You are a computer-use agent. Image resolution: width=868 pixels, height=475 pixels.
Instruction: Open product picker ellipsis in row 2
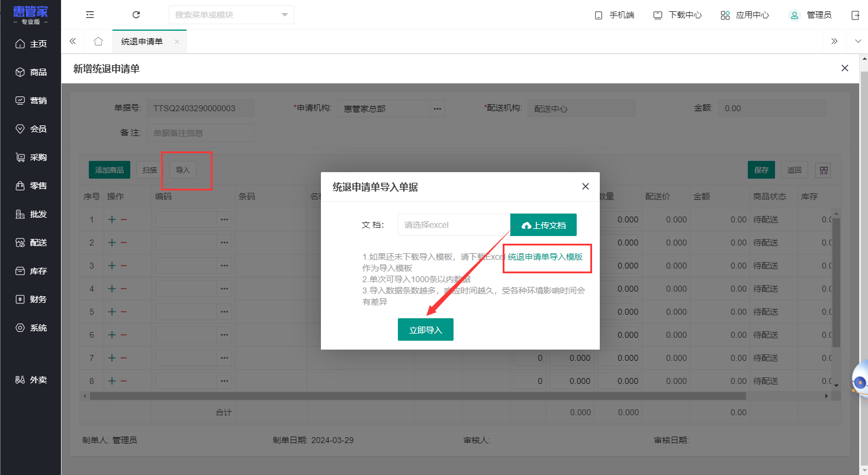(x=224, y=243)
